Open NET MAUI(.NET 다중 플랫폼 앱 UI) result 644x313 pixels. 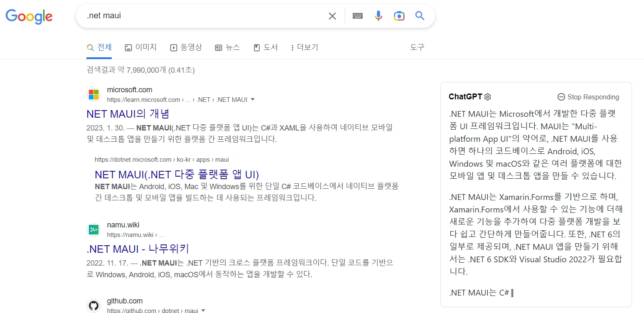[x=177, y=174]
